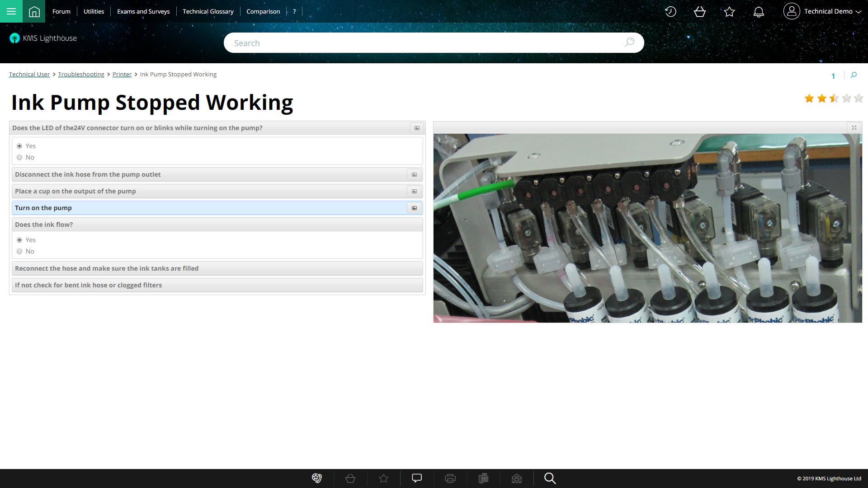Expand the image panel to fullscreen
The image size is (868, 488).
[x=854, y=128]
